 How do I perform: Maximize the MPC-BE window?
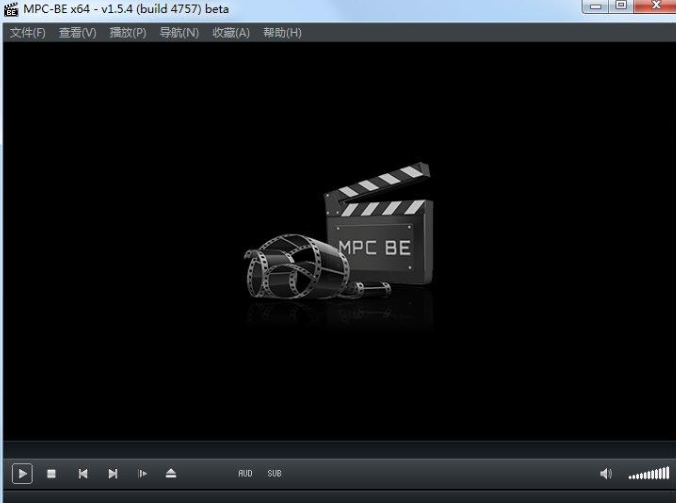(621, 6)
